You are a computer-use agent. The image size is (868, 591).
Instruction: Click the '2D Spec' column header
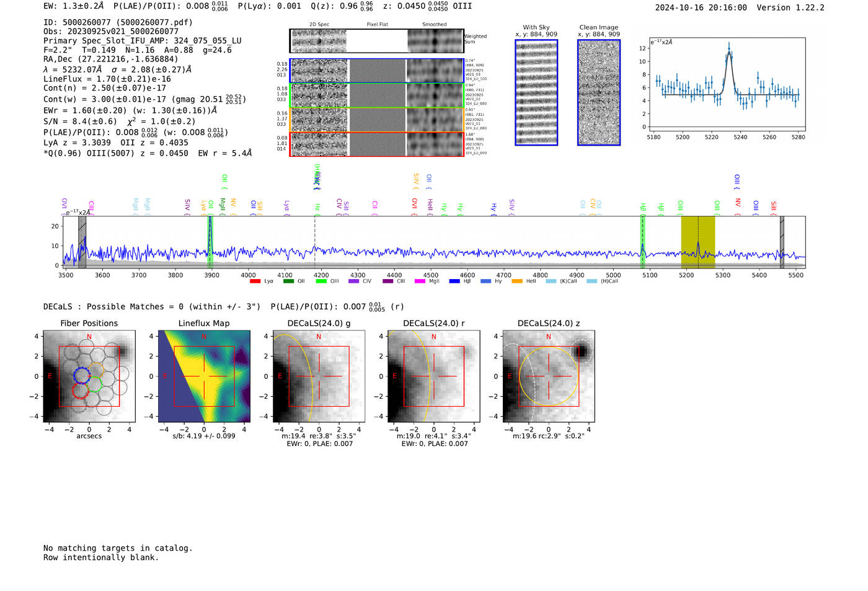319,25
